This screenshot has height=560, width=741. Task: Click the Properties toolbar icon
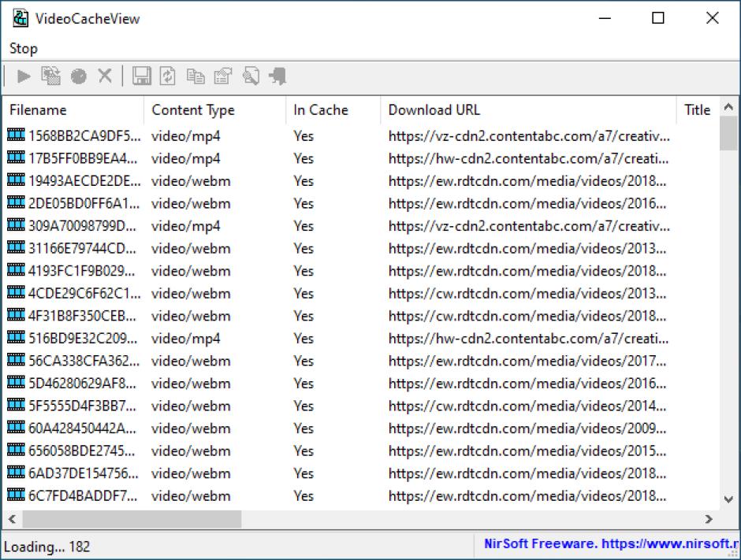pyautogui.click(x=223, y=76)
